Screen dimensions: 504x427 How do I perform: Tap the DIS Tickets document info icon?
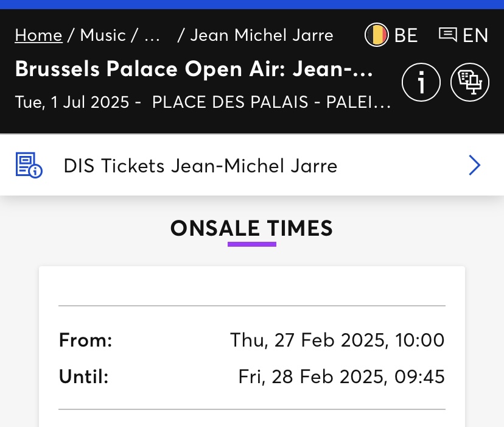click(x=29, y=165)
